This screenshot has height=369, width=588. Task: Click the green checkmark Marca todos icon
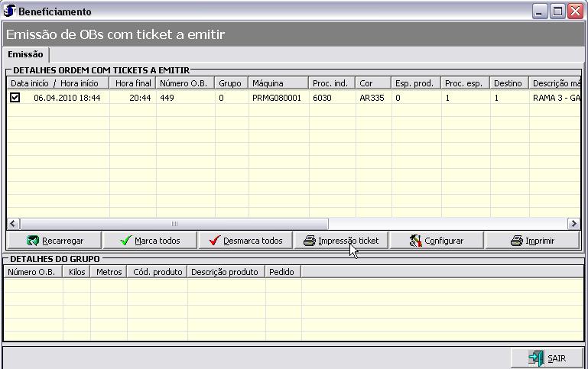pyautogui.click(x=126, y=241)
